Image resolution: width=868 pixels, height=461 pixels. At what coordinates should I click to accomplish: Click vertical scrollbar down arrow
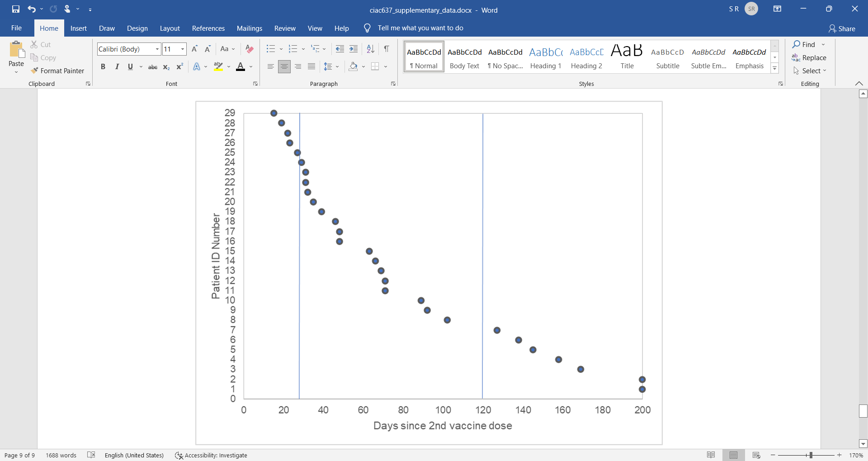[x=863, y=444]
